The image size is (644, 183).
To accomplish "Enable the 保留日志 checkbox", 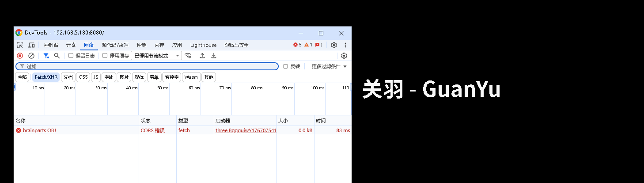I will pos(71,56).
